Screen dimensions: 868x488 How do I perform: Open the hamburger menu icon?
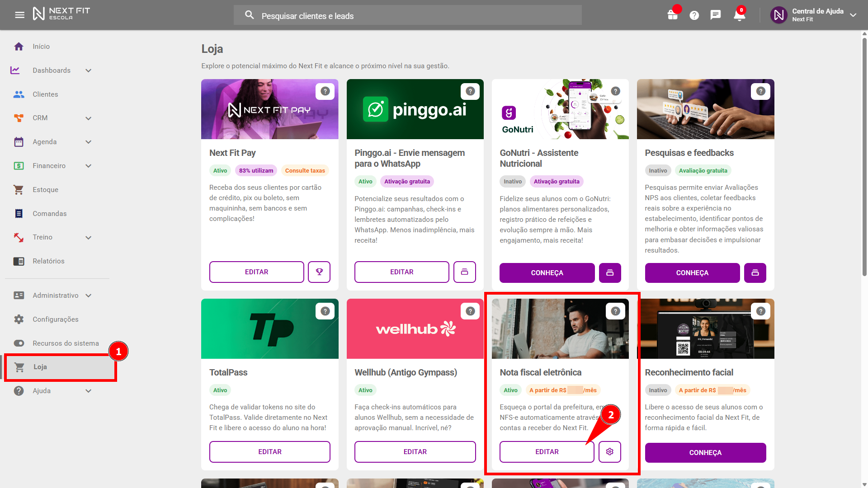(x=19, y=15)
